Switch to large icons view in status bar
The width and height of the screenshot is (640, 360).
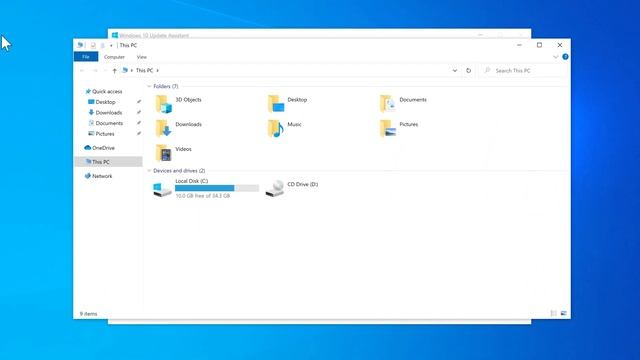click(x=564, y=313)
